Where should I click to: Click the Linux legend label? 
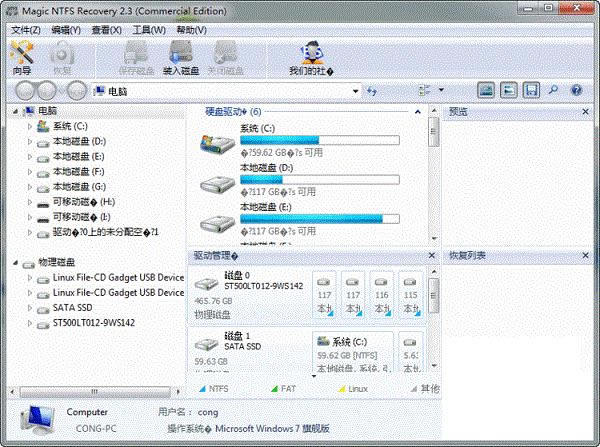(x=358, y=389)
